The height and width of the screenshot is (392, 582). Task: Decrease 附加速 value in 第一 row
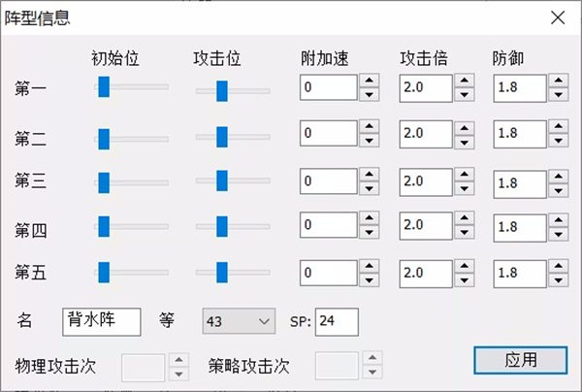click(369, 95)
